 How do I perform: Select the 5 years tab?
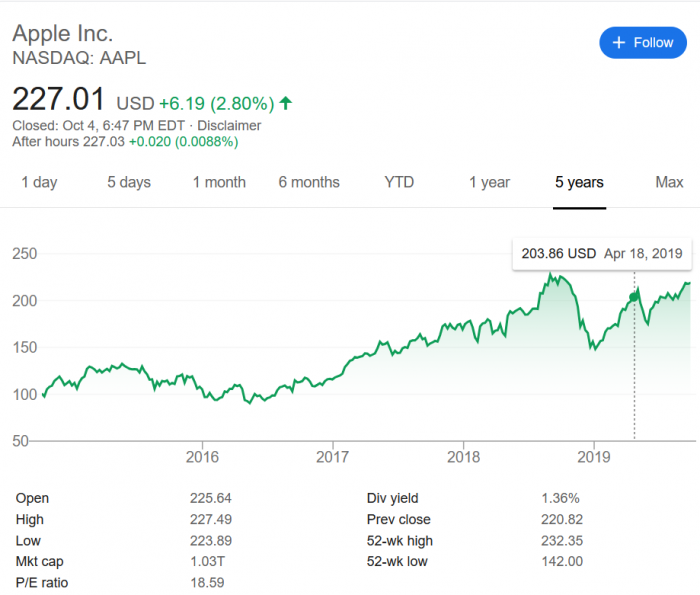[x=580, y=182]
